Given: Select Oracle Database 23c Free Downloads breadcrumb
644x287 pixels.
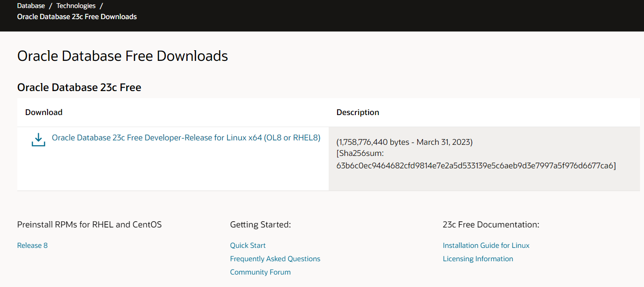Looking at the screenshot, I should pyautogui.click(x=77, y=17).
